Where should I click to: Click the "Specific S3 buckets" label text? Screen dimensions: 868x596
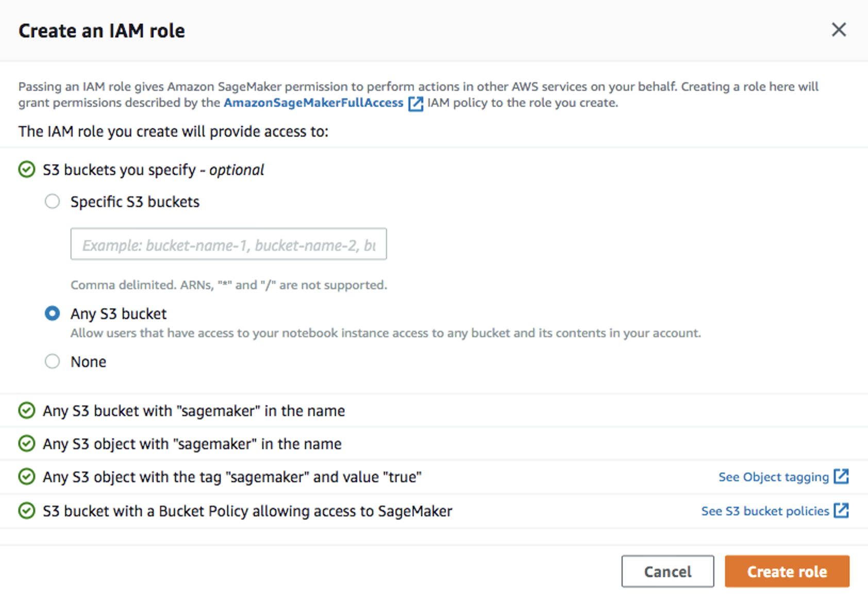pyautogui.click(x=135, y=202)
